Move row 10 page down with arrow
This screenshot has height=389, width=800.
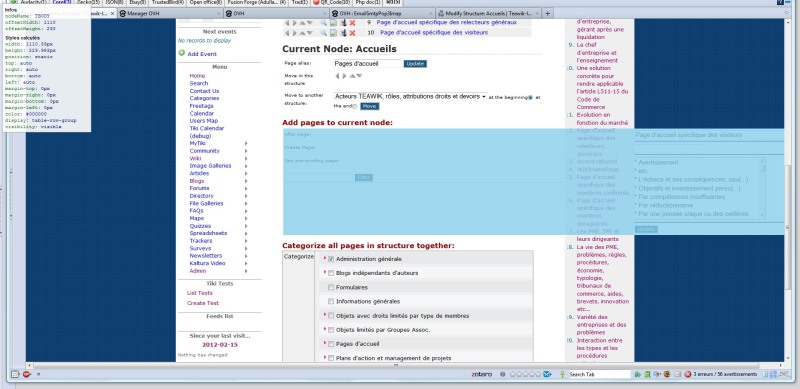310,33
